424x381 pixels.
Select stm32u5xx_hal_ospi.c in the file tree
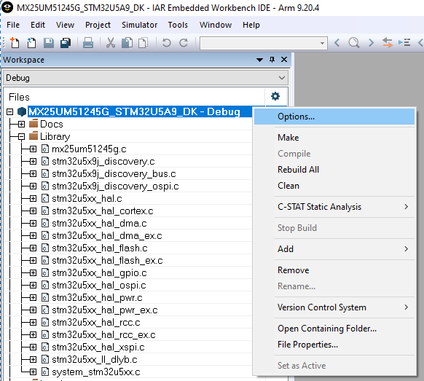pos(99,285)
